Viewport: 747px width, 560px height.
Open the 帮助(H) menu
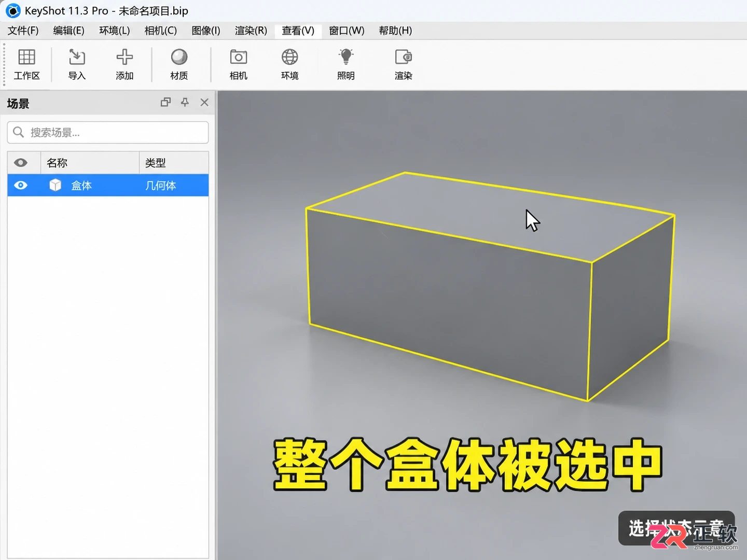coord(395,31)
